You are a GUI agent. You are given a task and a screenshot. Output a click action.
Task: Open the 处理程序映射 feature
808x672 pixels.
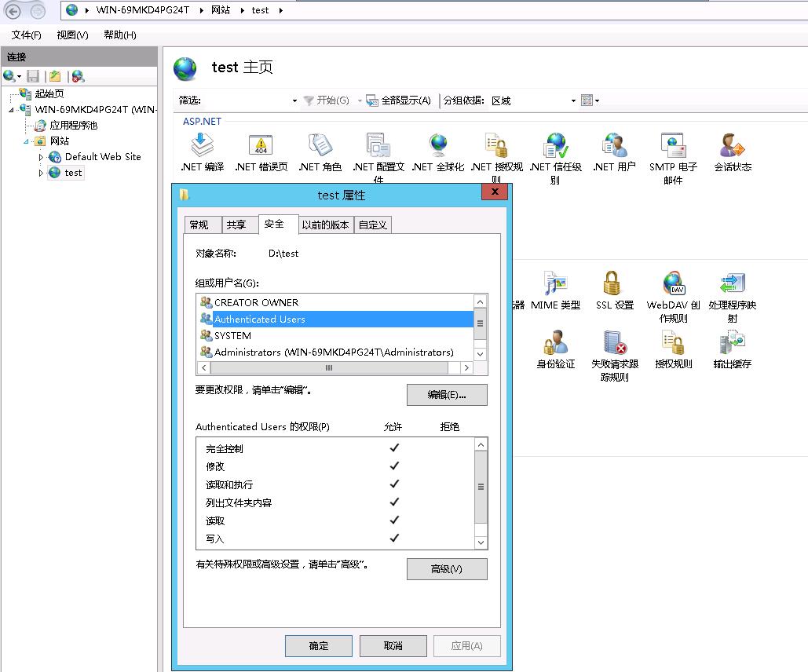click(x=731, y=283)
